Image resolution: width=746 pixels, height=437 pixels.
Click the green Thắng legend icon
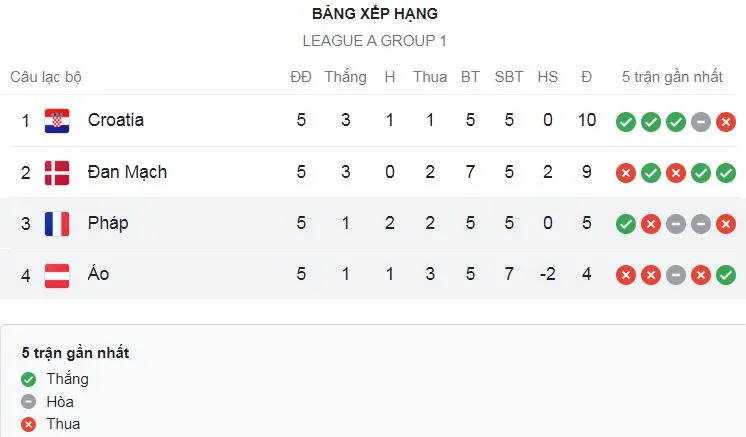point(29,380)
